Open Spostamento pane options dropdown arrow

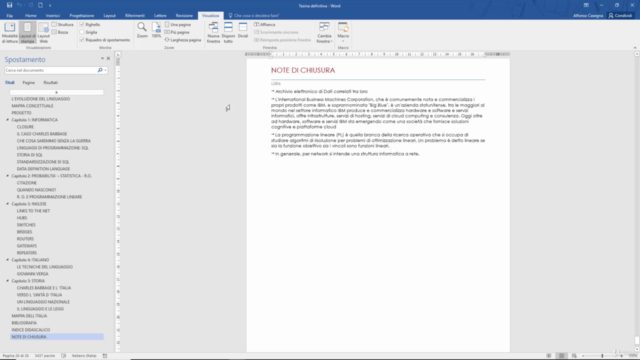[x=102, y=59]
